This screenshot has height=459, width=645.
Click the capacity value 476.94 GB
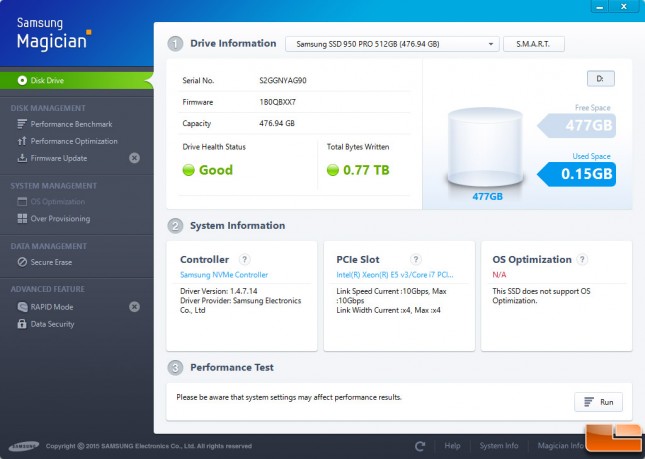[277, 123]
